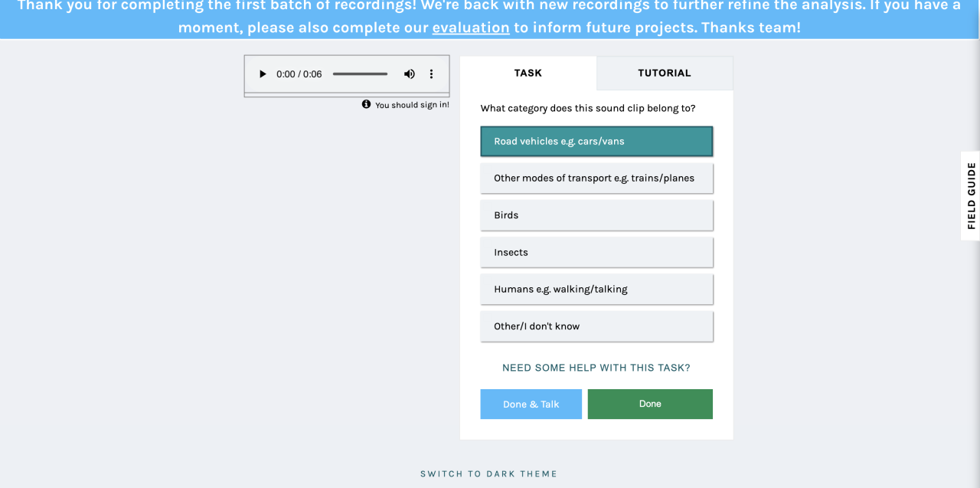Screen dimensions: 980x488
Task: Play the audio clip
Action: coord(263,74)
